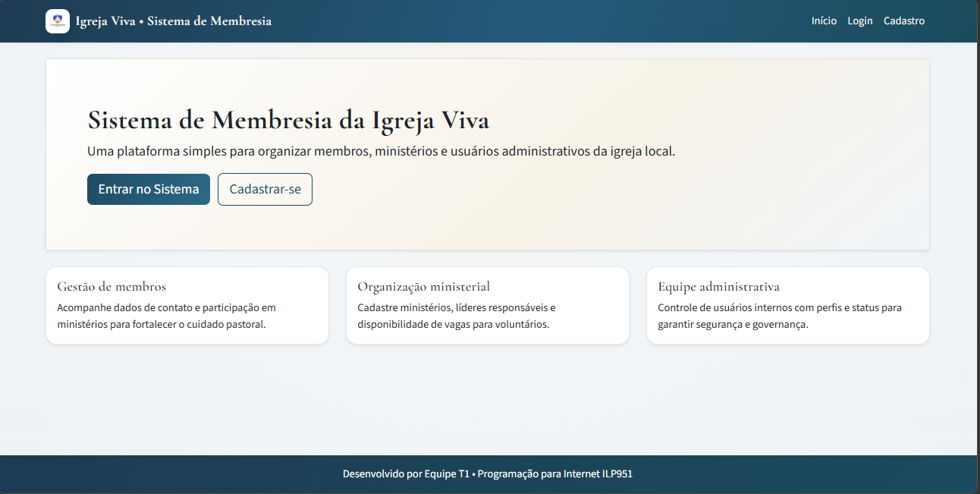Click 'Programação para Internet ILP951' footer text

[x=554, y=474]
